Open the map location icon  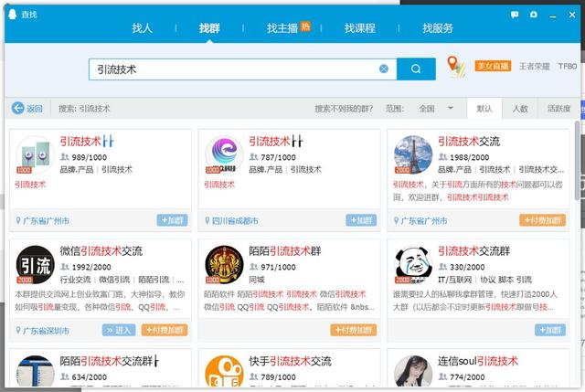pyautogui.click(x=455, y=66)
